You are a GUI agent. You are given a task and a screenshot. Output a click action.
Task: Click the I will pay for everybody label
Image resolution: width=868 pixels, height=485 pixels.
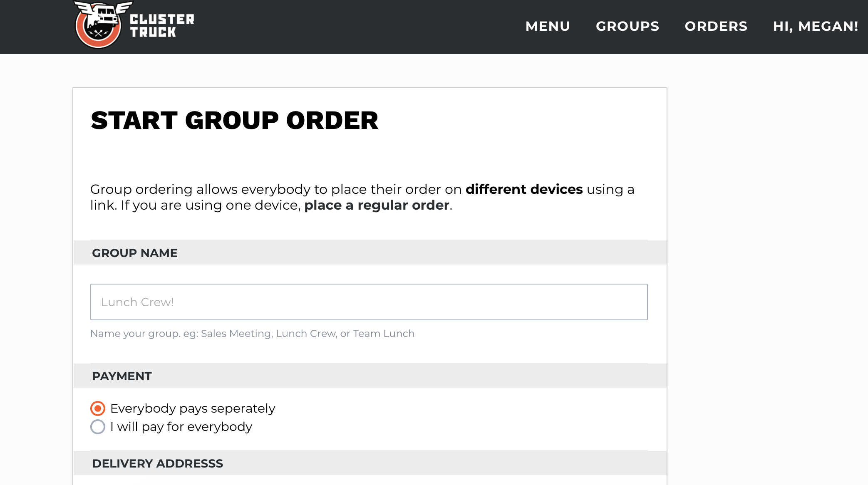point(181,427)
